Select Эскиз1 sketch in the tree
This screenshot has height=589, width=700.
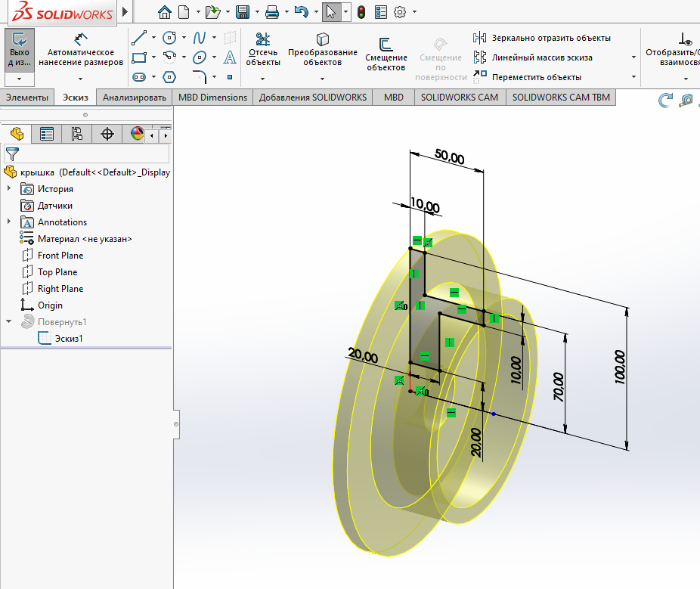(68, 339)
